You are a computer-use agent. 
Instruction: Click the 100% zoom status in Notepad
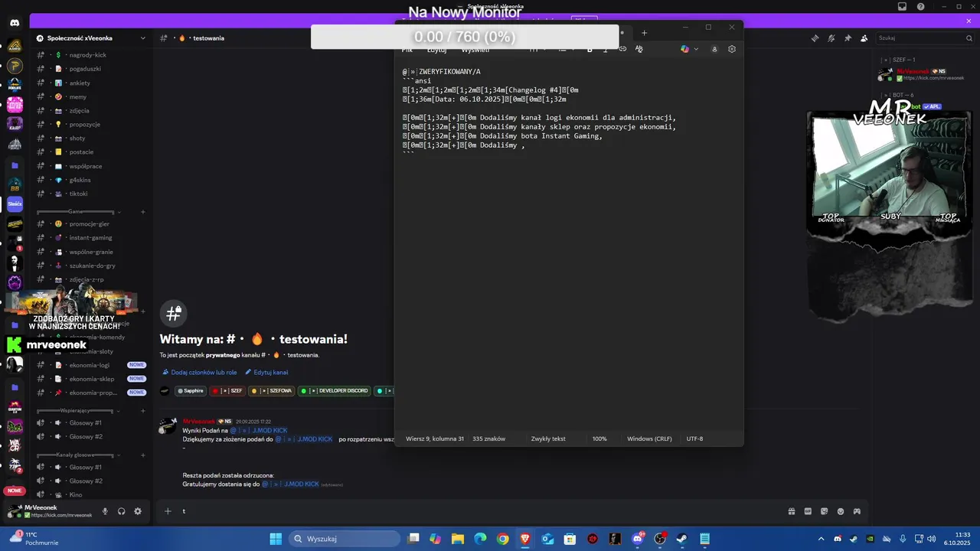pos(599,439)
